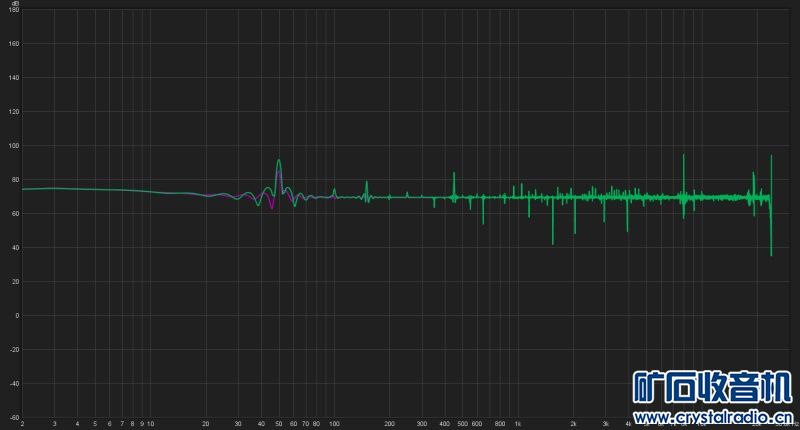Click the 140 dB vertical axis label

[14, 78]
